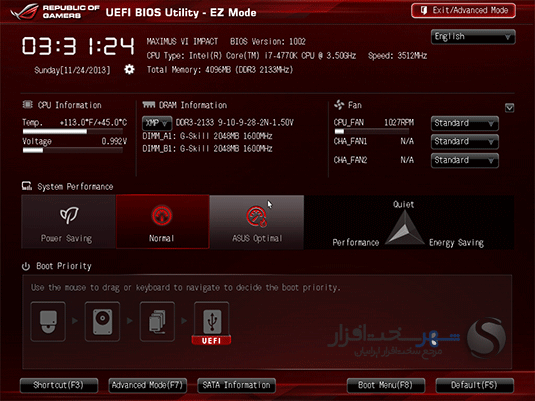Click the Exit/Advanced Mode button
The width and height of the screenshot is (535, 401).
[463, 11]
